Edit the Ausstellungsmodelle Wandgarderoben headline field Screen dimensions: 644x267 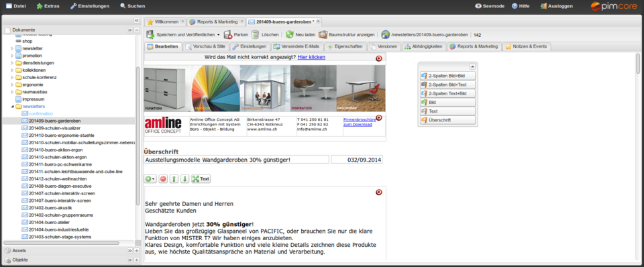237,160
